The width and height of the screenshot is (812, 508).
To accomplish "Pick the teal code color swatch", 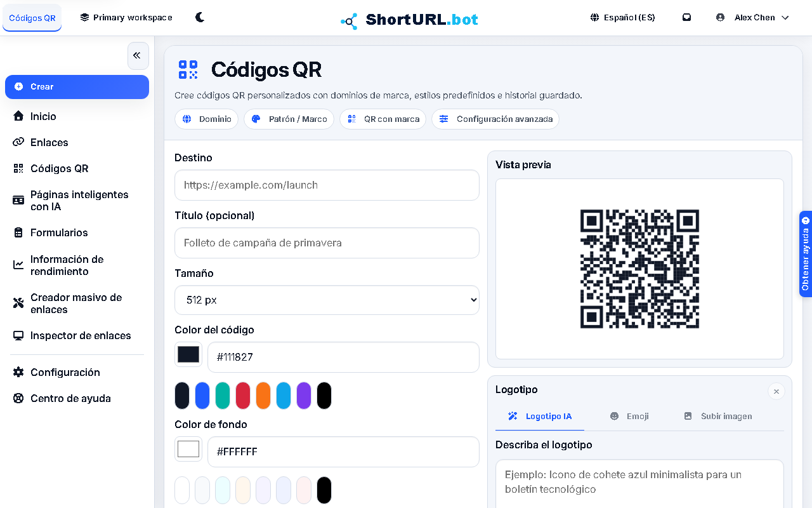I will point(223,396).
